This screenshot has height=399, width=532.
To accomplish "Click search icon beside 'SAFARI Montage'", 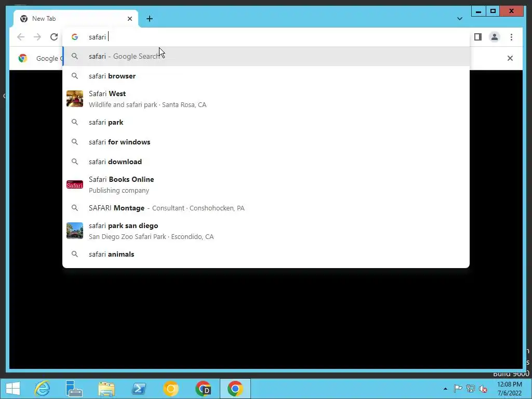I will coord(75,208).
